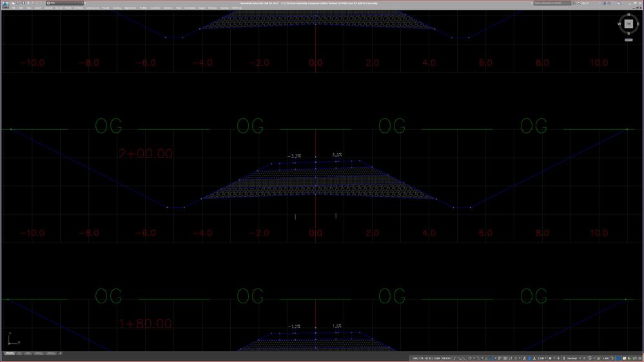Open the Edit menu
Screen dimensions: 644x362
[x=21, y=8]
